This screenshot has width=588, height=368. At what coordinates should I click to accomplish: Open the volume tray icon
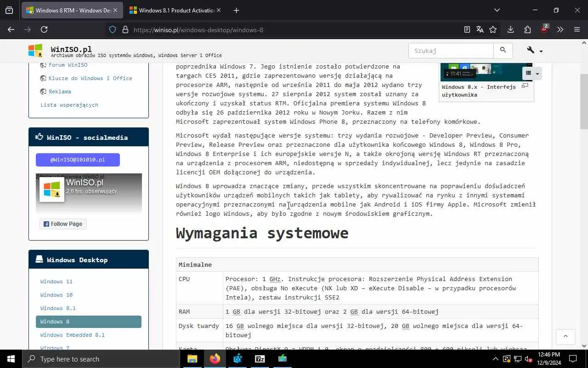528,359
